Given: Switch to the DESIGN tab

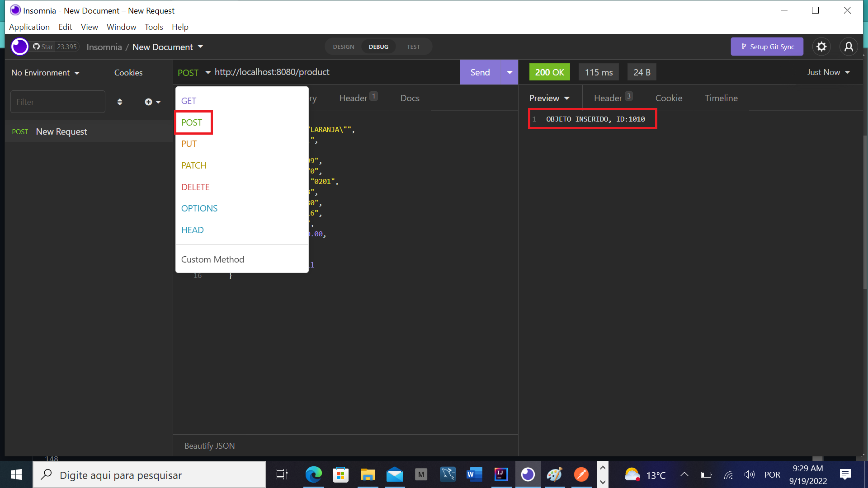Looking at the screenshot, I should (x=343, y=47).
